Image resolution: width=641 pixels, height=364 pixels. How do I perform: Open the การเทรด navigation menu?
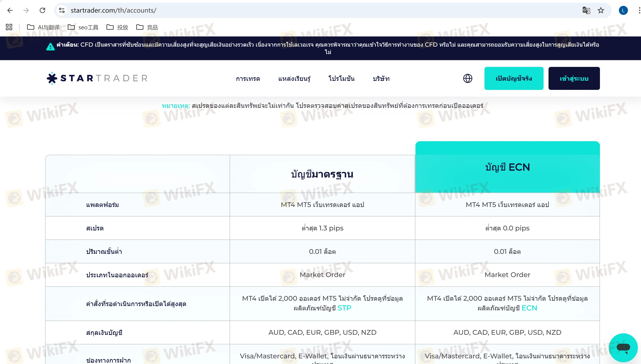click(x=248, y=78)
